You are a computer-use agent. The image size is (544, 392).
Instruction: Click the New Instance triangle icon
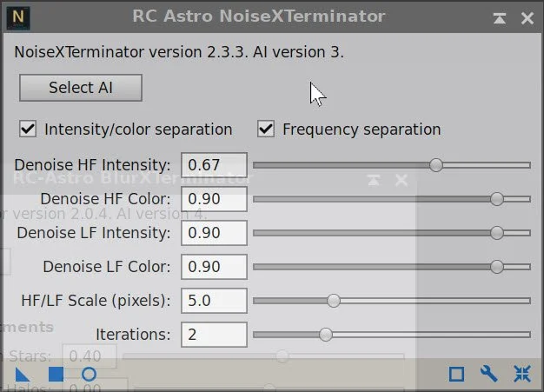(x=23, y=375)
